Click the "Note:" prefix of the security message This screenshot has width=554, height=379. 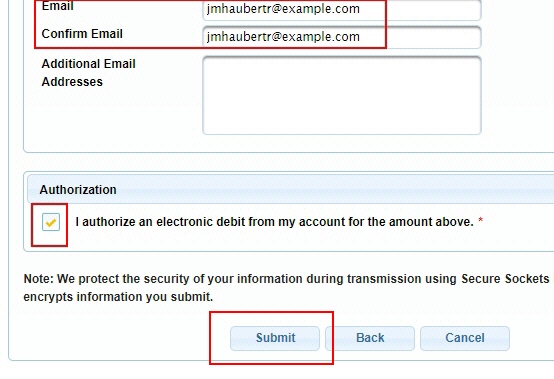(x=38, y=279)
